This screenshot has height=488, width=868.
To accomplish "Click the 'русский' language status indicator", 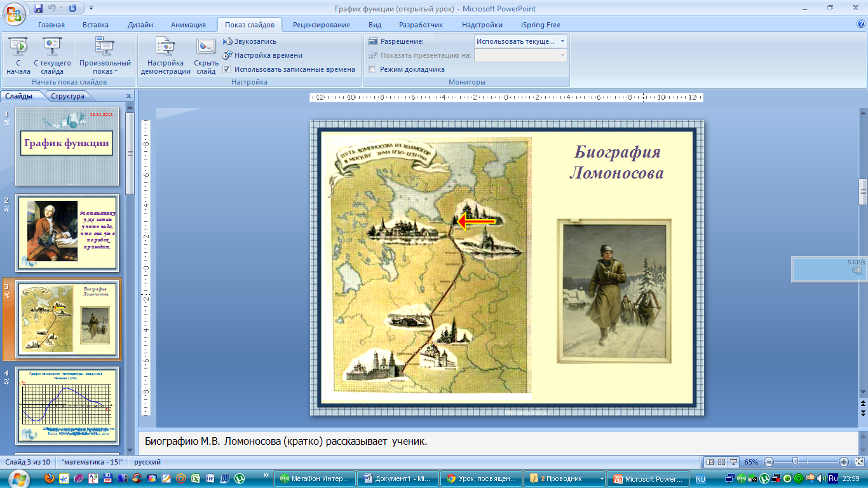I will (x=147, y=462).
